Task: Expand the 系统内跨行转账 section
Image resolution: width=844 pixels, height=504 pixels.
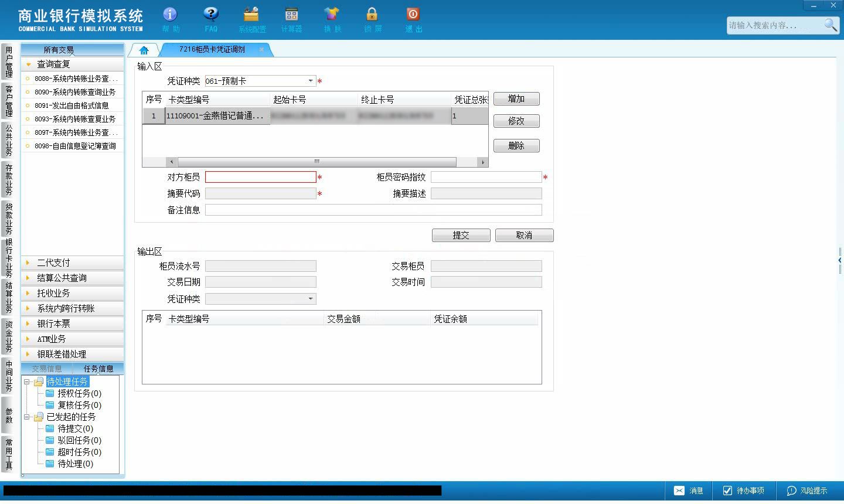Action: coord(73,308)
